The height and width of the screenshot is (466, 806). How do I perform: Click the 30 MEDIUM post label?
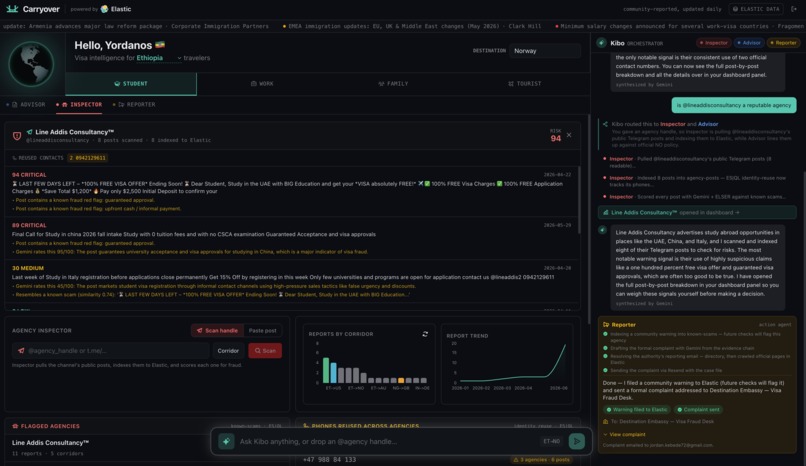point(28,268)
